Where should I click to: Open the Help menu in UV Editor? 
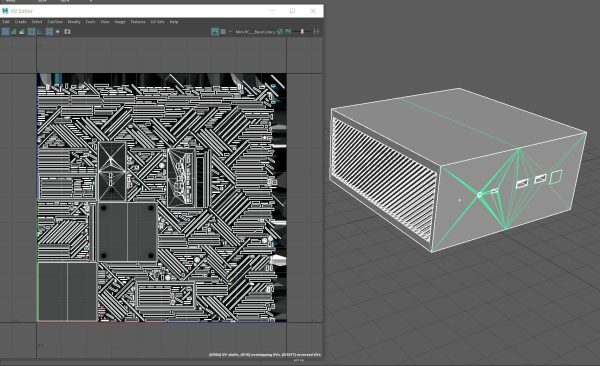174,22
